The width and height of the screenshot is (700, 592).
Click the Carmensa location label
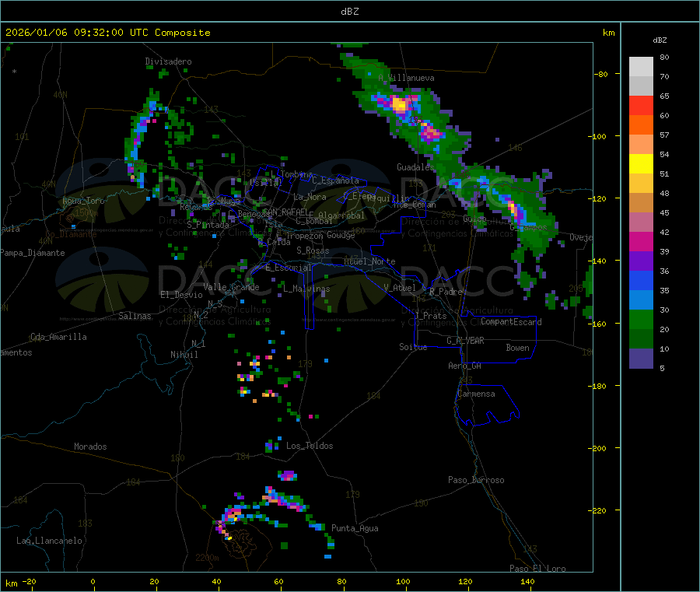click(476, 394)
